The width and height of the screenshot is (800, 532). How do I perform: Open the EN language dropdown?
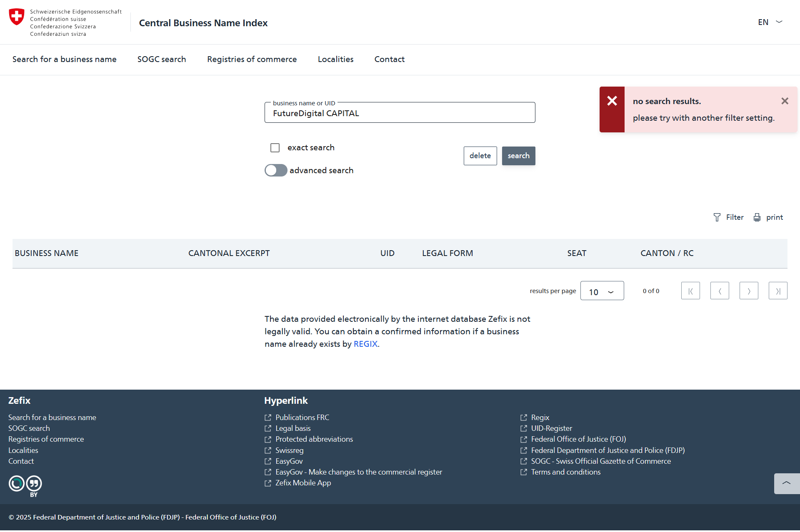770,22
